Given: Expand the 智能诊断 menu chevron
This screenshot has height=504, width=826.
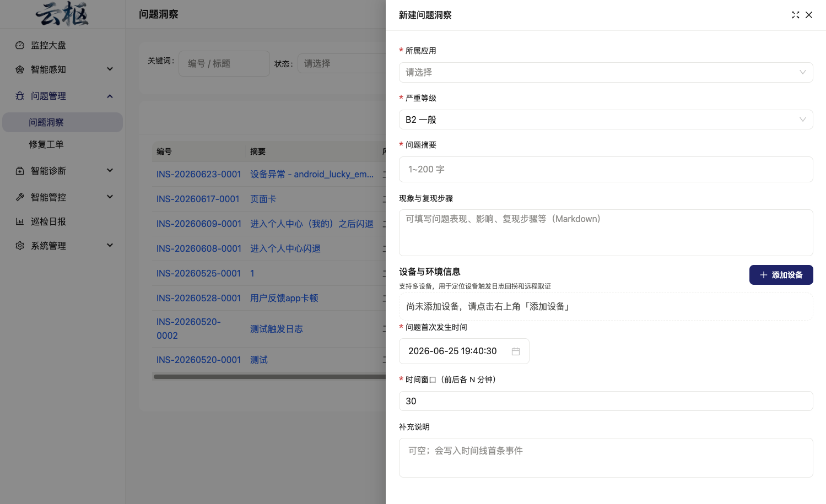Looking at the screenshot, I should coord(110,170).
